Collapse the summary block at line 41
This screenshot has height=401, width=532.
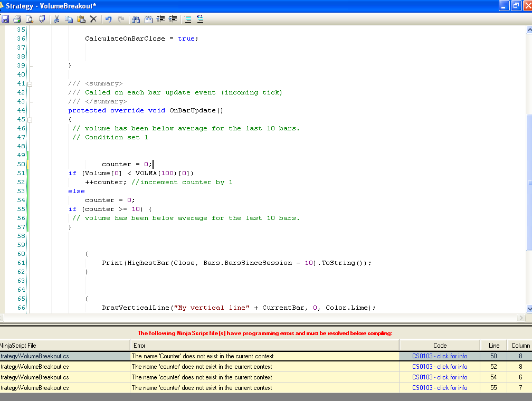pyautogui.click(x=30, y=83)
